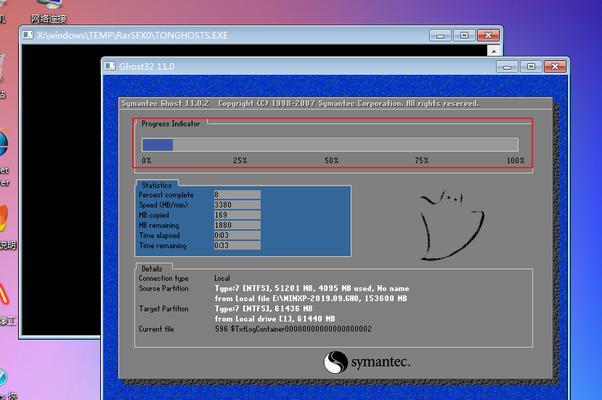
Task: Click the Ghost mascot drawing
Action: 452,226
